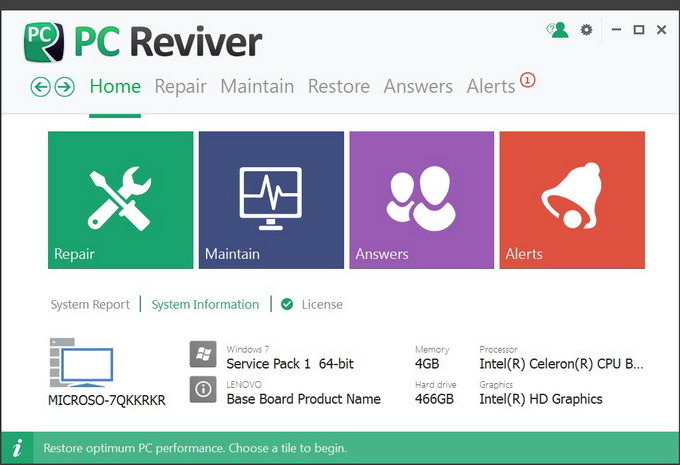Go forward with the right arrow button

point(65,87)
